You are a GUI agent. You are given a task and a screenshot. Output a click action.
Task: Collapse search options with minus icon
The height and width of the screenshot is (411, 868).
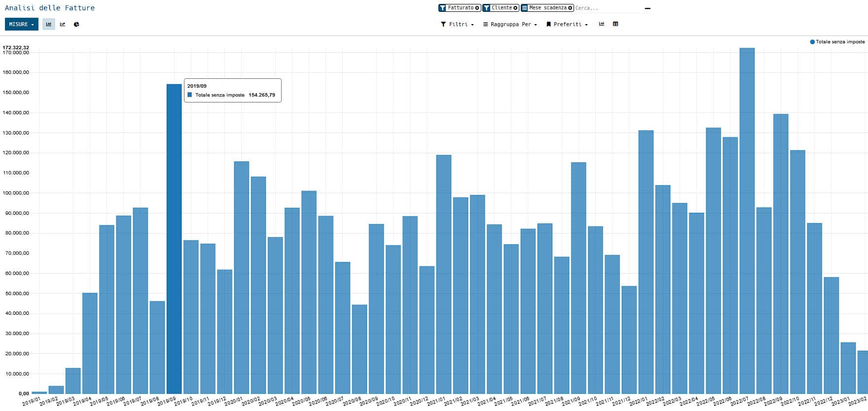pos(648,8)
